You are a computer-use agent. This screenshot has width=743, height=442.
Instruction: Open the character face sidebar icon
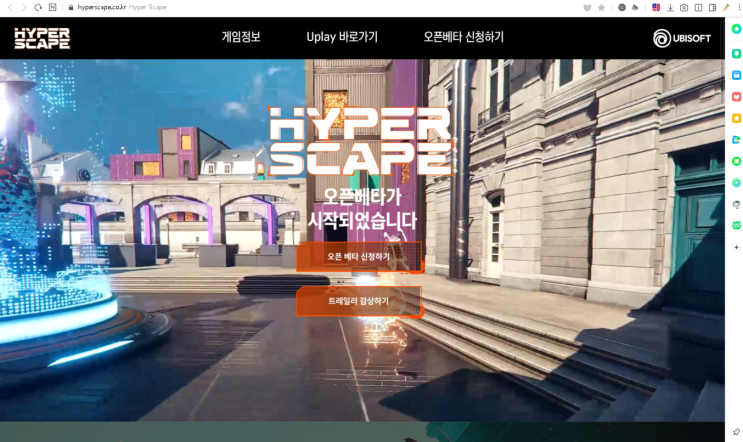pyautogui.click(x=736, y=204)
